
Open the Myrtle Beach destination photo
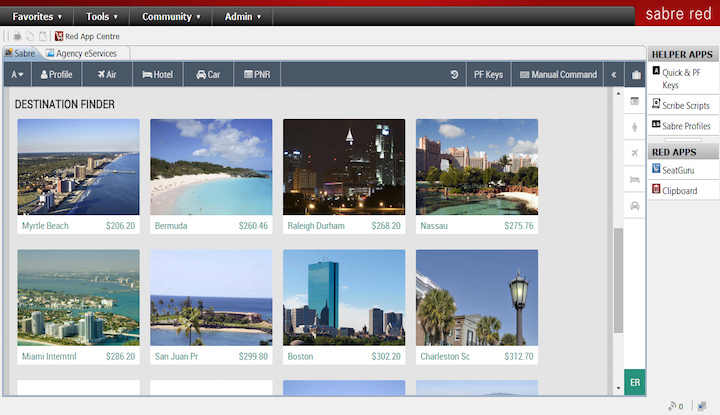(x=79, y=167)
